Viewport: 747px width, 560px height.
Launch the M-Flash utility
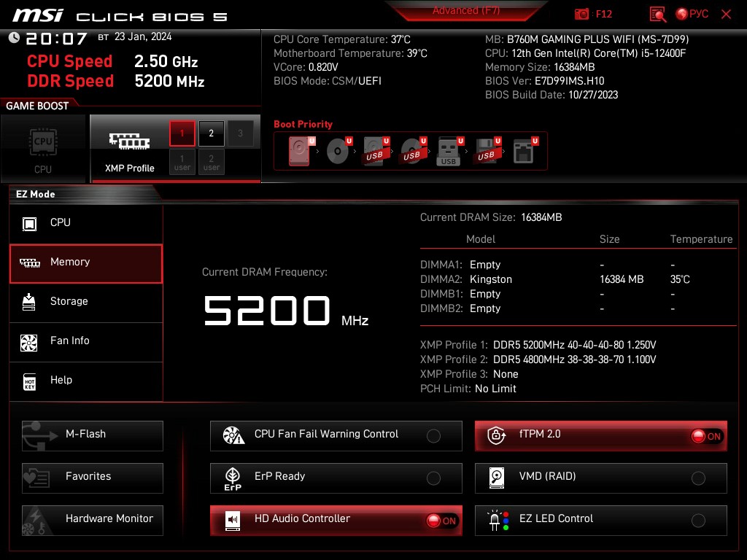(x=93, y=436)
